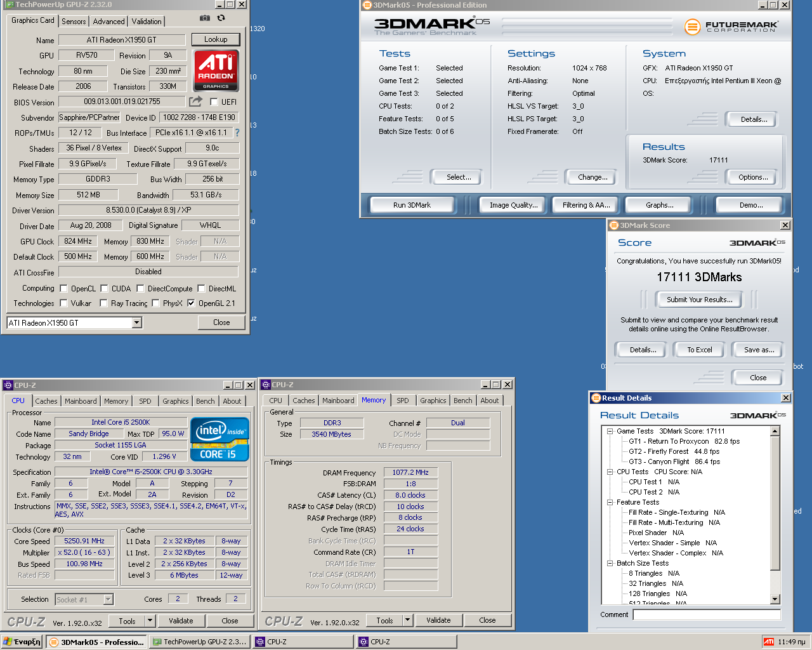Click Run 3DMark button
812x650 pixels.
click(x=412, y=205)
